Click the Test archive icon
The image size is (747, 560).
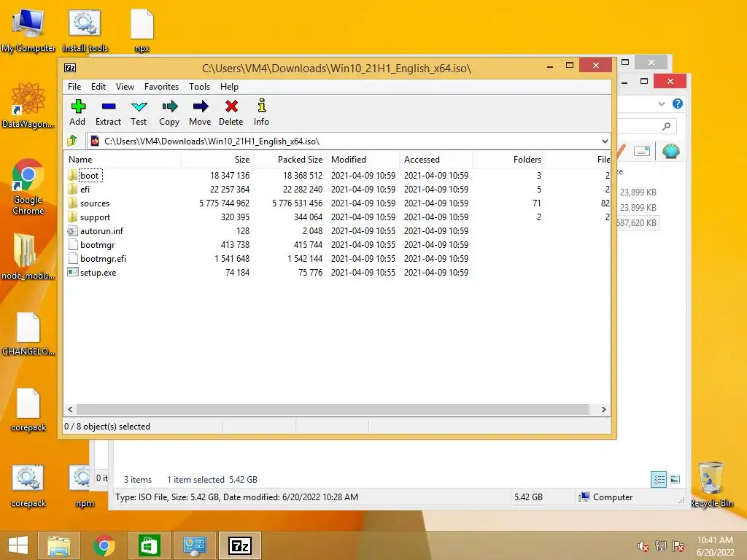click(x=139, y=106)
